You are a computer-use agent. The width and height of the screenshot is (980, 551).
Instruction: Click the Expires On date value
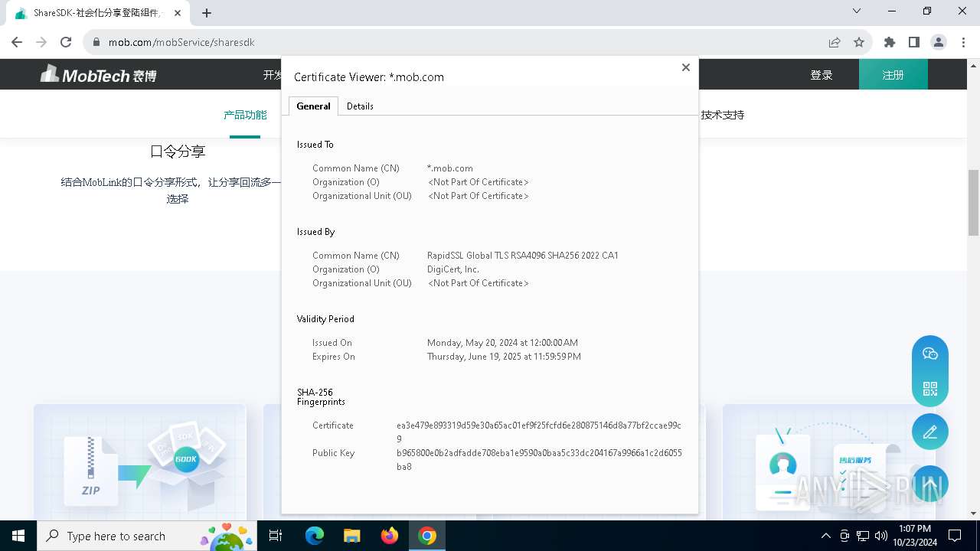[x=504, y=357]
